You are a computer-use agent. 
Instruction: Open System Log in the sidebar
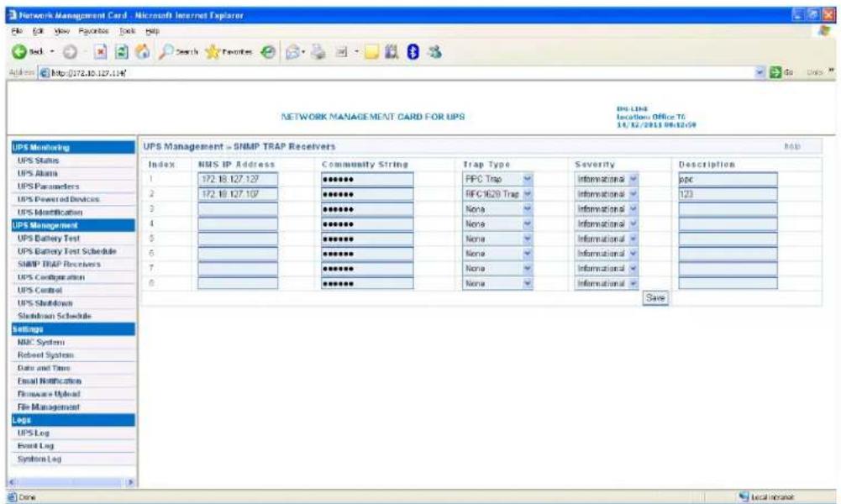(x=39, y=459)
